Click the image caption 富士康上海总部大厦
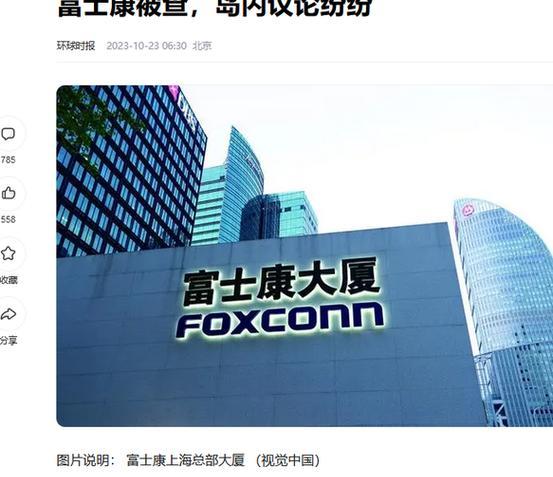Image resolution: width=553 pixels, height=477 pixels. coord(185,460)
